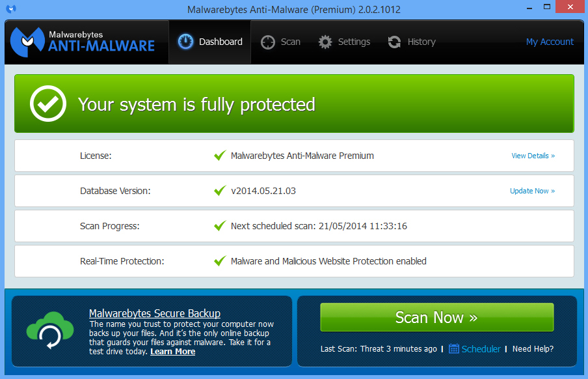The image size is (588, 379).
Task: Click the green check next to Real-Time Protection
Action: [x=220, y=260]
